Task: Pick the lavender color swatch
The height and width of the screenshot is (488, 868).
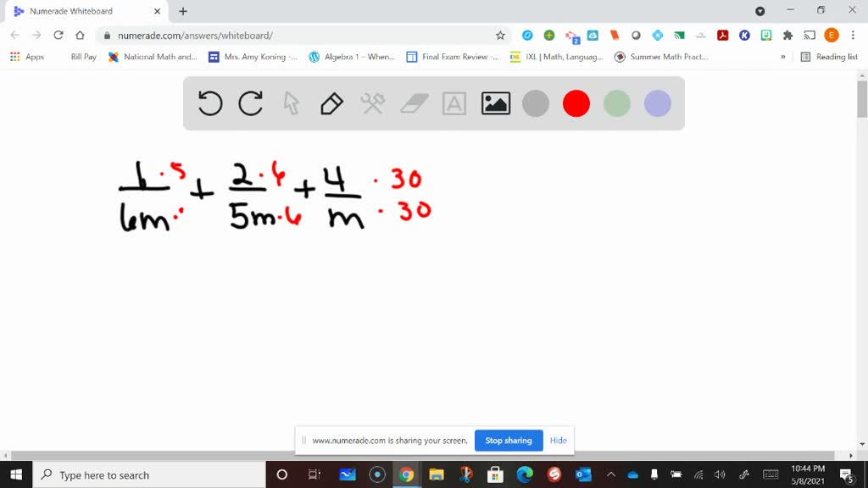Action: pyautogui.click(x=658, y=103)
